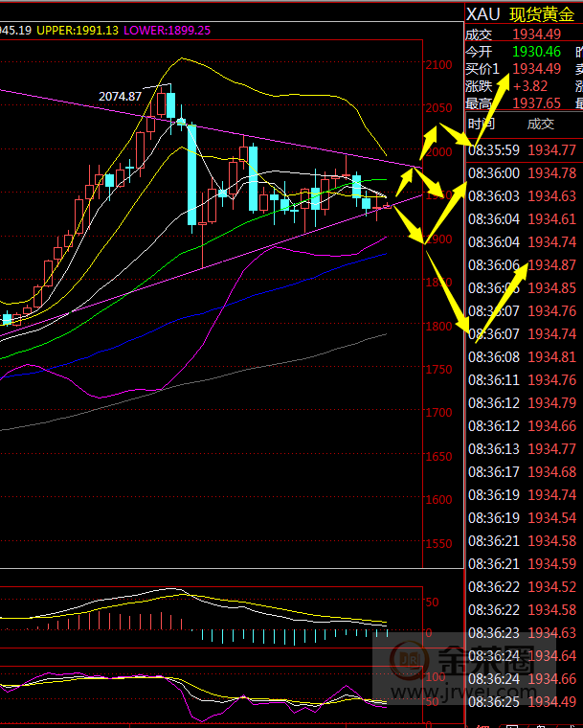Image resolution: width=583 pixels, height=728 pixels.
Task: Click the 1550 price axis label
Action: click(440, 543)
